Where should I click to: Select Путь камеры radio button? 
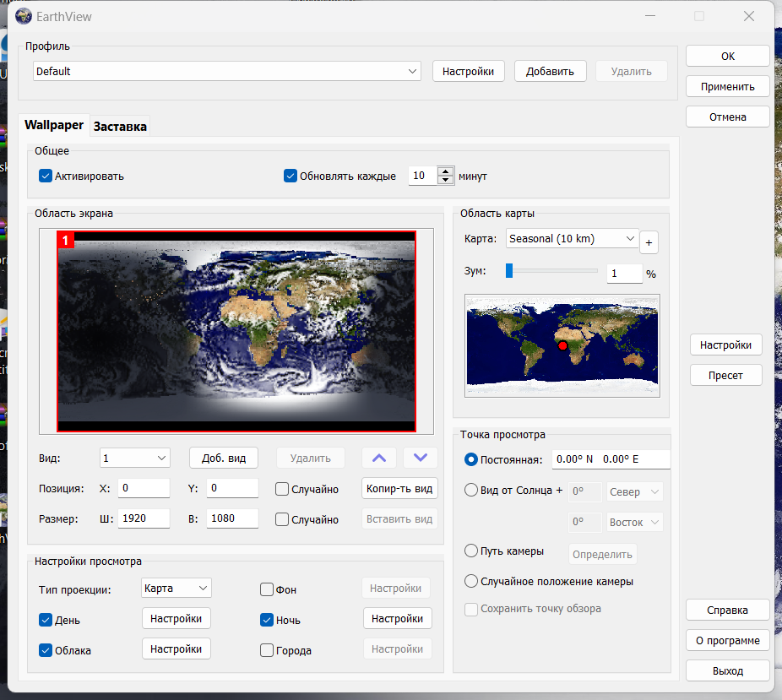pyautogui.click(x=472, y=551)
